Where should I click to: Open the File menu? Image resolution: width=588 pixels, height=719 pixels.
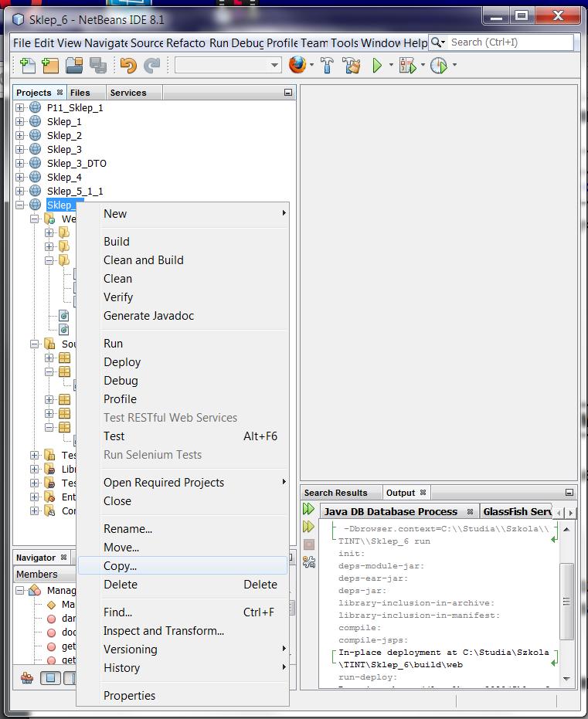(x=22, y=43)
